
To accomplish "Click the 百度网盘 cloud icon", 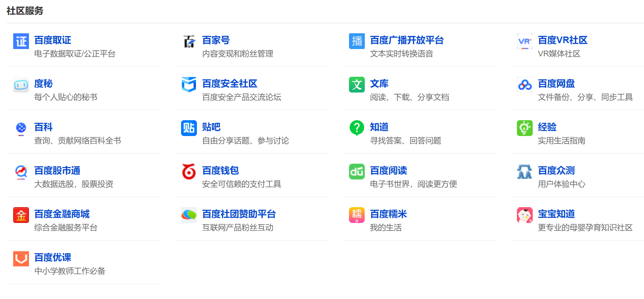I will [x=525, y=85].
